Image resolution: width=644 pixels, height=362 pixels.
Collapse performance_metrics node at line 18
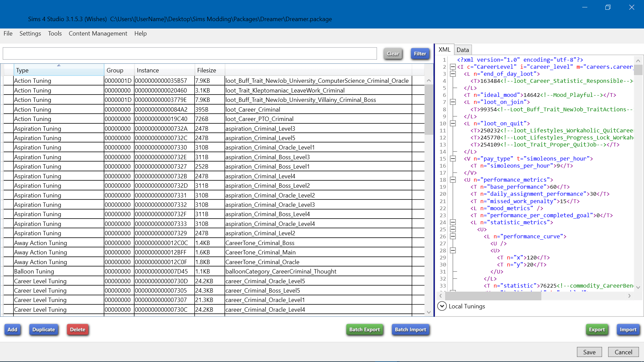(453, 180)
